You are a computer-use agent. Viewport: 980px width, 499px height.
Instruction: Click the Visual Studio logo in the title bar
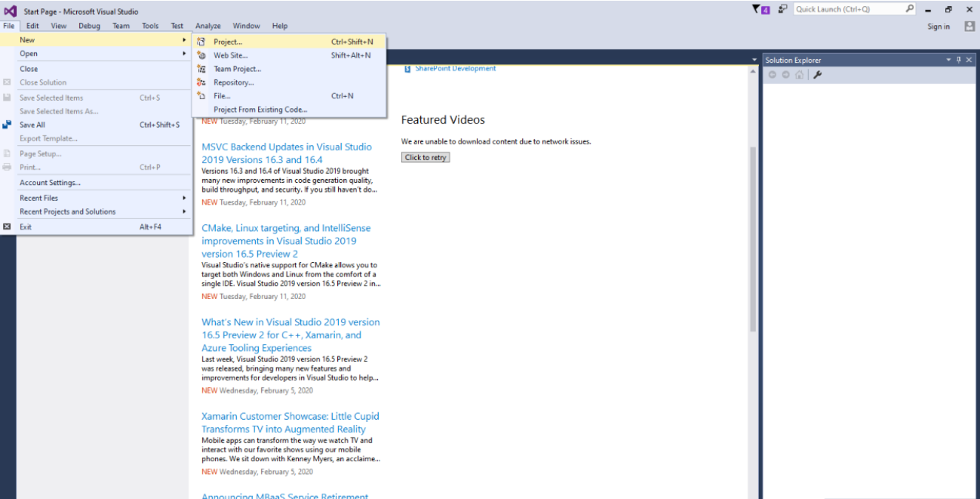pos(10,11)
